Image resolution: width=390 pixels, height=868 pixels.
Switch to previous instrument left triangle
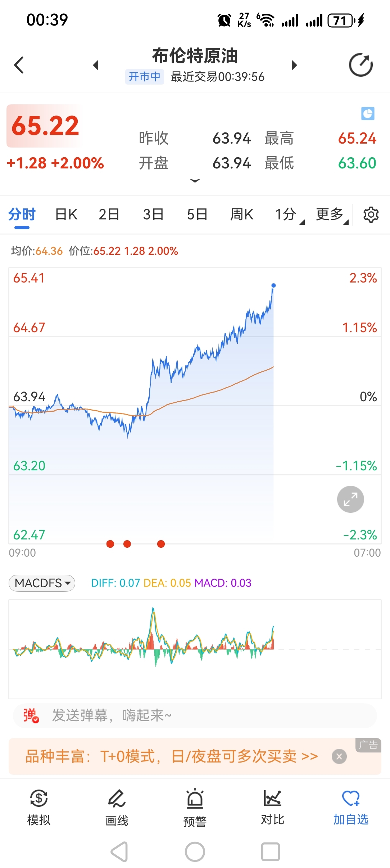96,65
